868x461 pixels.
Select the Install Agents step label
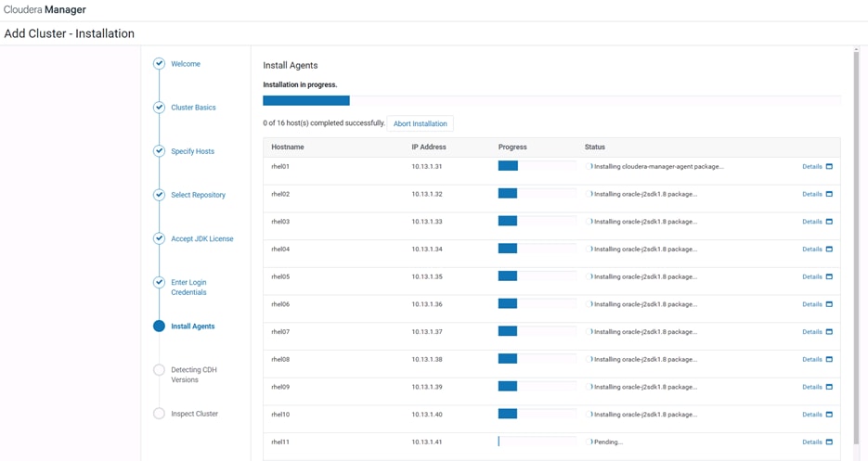(x=193, y=326)
